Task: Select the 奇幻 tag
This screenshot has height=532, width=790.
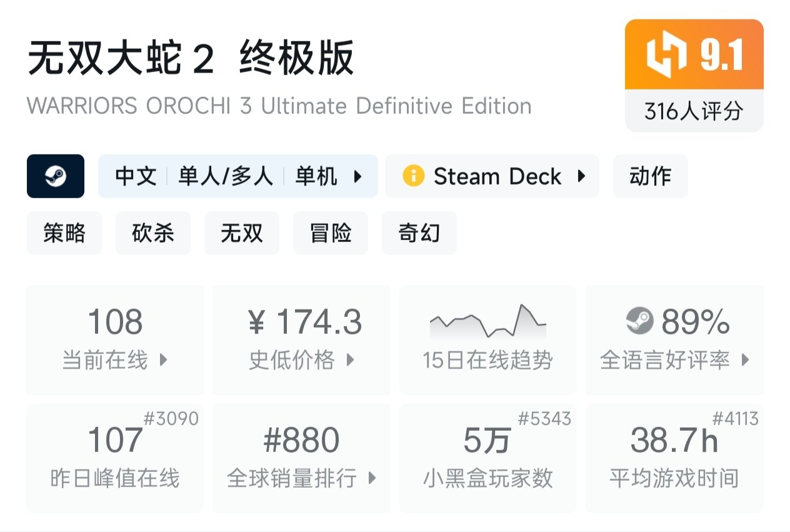Action: coord(419,233)
